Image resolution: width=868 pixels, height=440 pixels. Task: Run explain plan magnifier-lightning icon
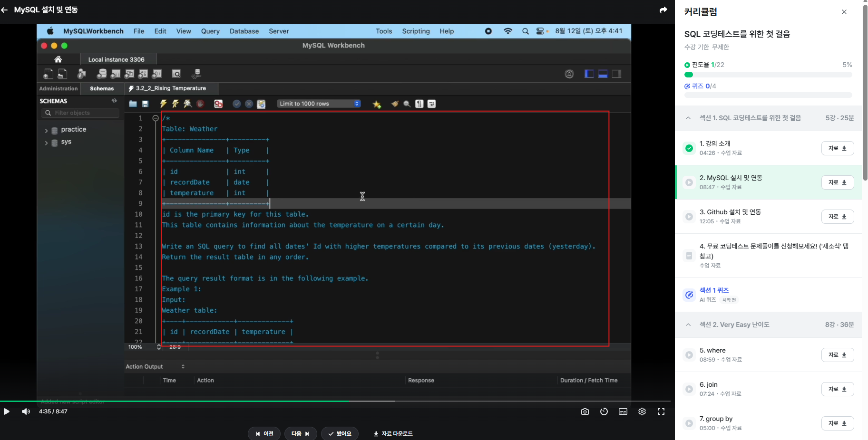pos(188,104)
